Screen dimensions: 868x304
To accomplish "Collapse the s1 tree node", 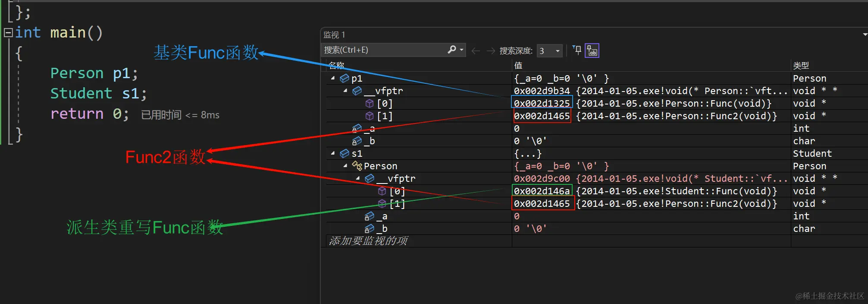I will click(333, 153).
